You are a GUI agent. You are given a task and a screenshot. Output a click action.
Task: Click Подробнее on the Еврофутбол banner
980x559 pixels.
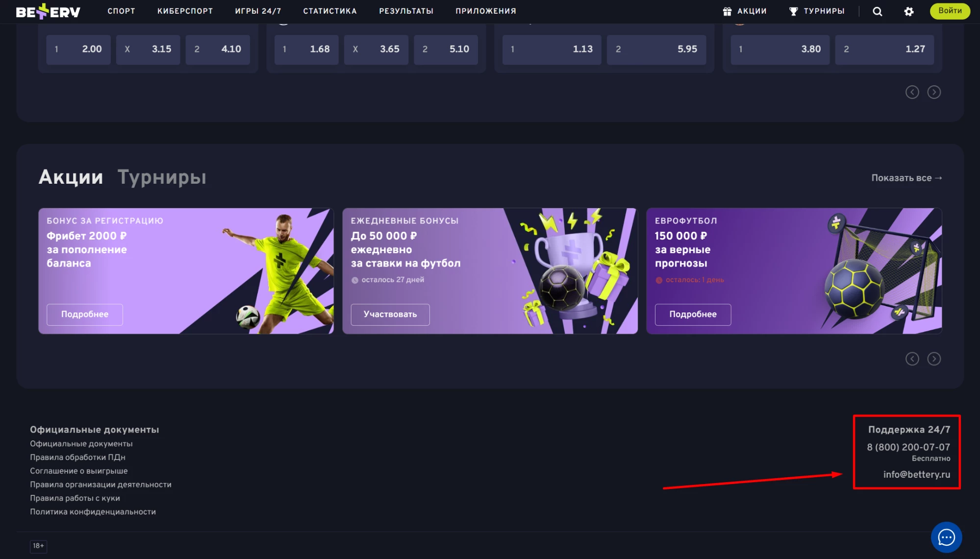[x=692, y=315]
